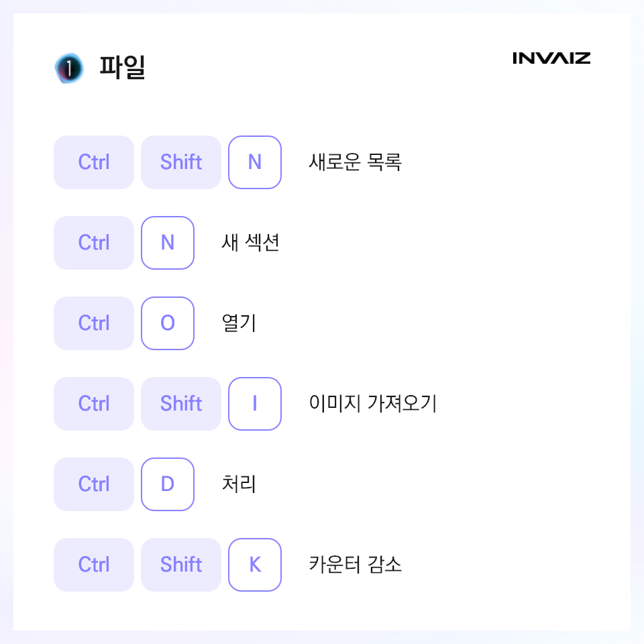Select the 새로운 목록 label
Image resolution: width=644 pixels, height=644 pixels.
click(x=356, y=162)
